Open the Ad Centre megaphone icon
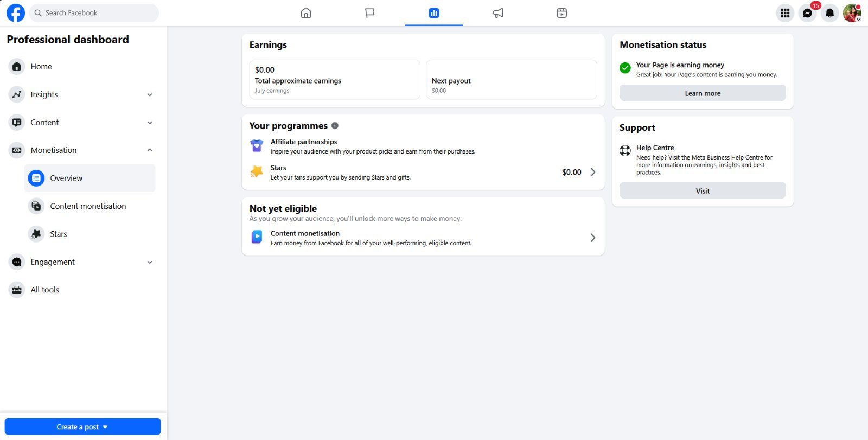868x440 pixels. (x=498, y=13)
